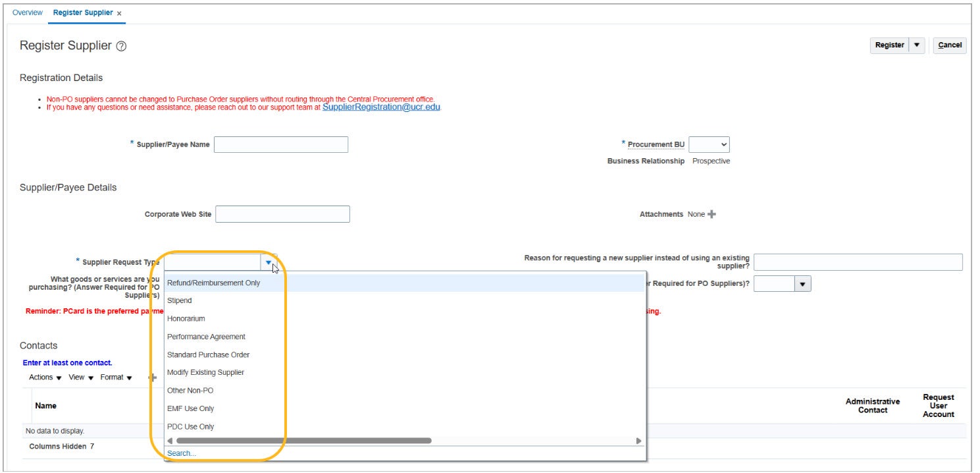Click the Search... link in dropdown

pos(182,453)
